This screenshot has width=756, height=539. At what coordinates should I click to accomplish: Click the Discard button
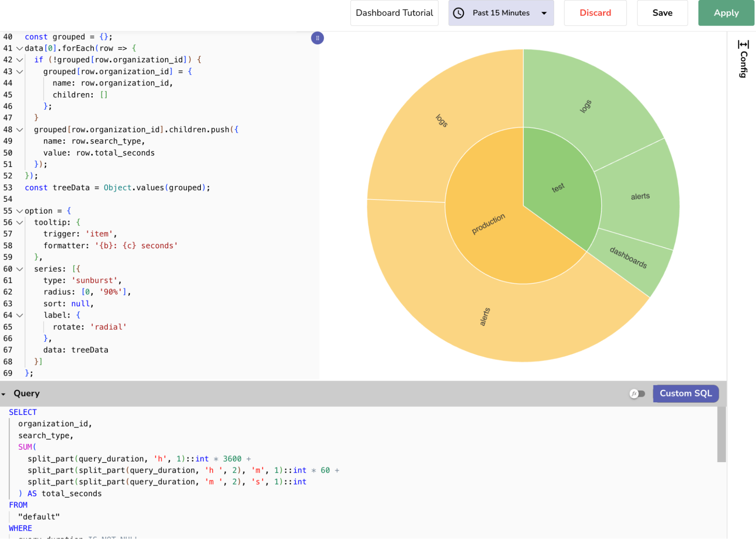point(595,13)
